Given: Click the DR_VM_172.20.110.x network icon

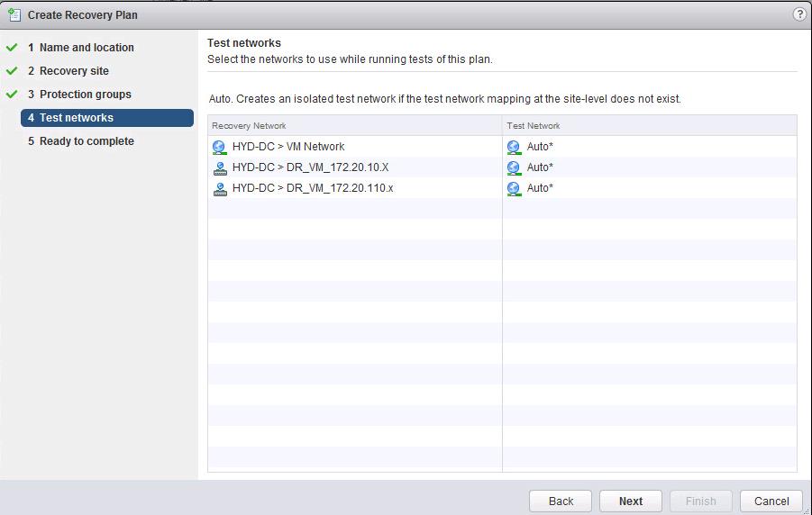Looking at the screenshot, I should (x=220, y=188).
